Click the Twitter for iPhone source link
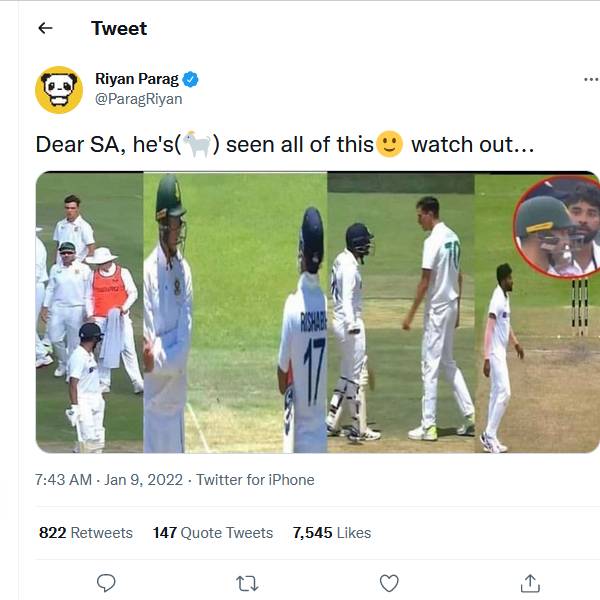This screenshot has height=600, width=600. (255, 480)
